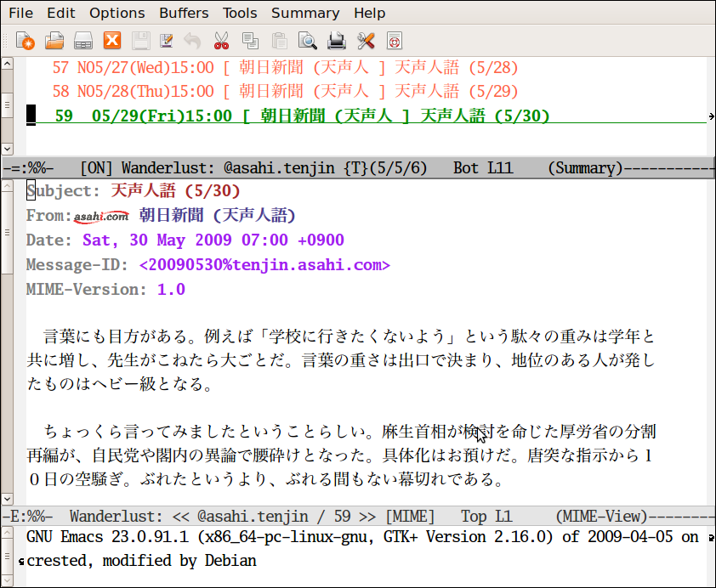716x588 pixels.
Task: Click Top L1 position in message mode line
Action: tap(486, 517)
